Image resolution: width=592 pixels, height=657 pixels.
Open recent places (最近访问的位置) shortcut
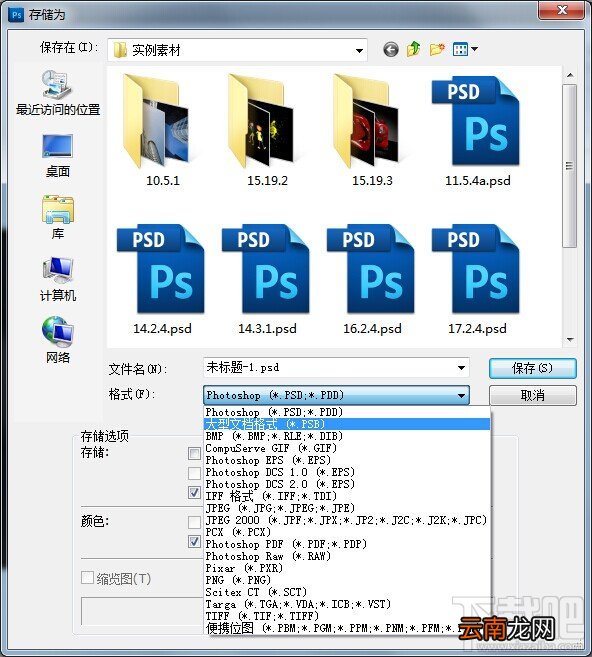[x=58, y=93]
